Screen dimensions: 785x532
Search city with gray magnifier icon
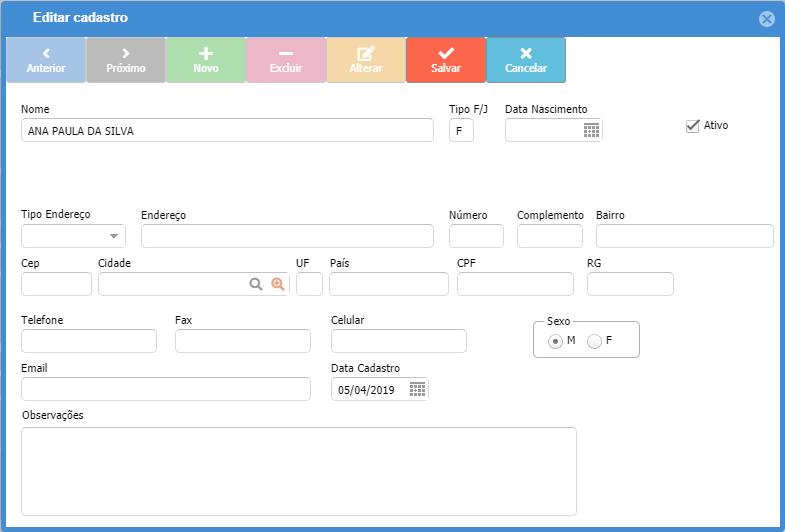[x=256, y=284]
